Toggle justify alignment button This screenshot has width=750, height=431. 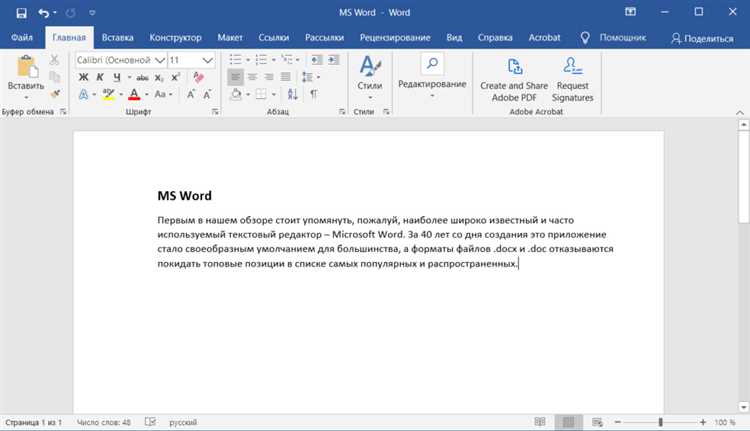pos(286,77)
